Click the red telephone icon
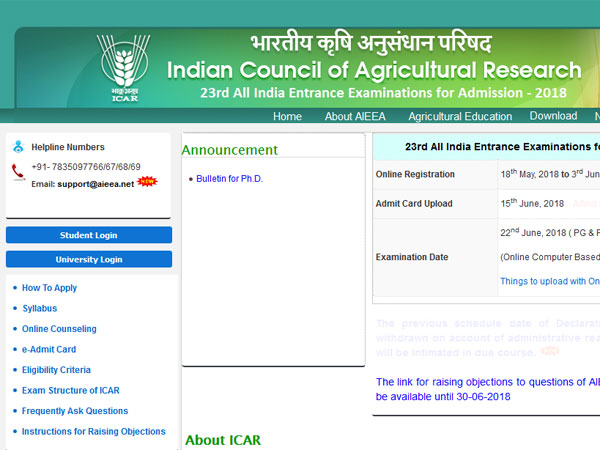 tap(18, 170)
